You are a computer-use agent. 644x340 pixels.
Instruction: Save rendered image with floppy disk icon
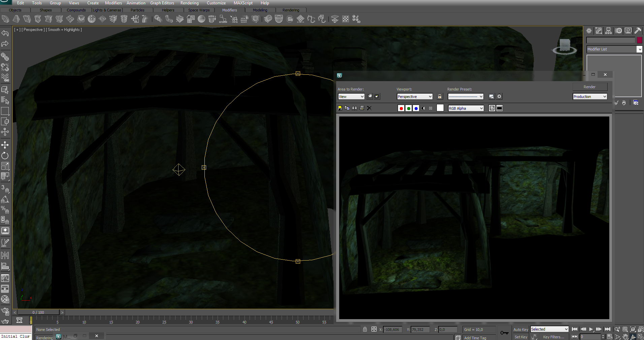[x=340, y=108]
